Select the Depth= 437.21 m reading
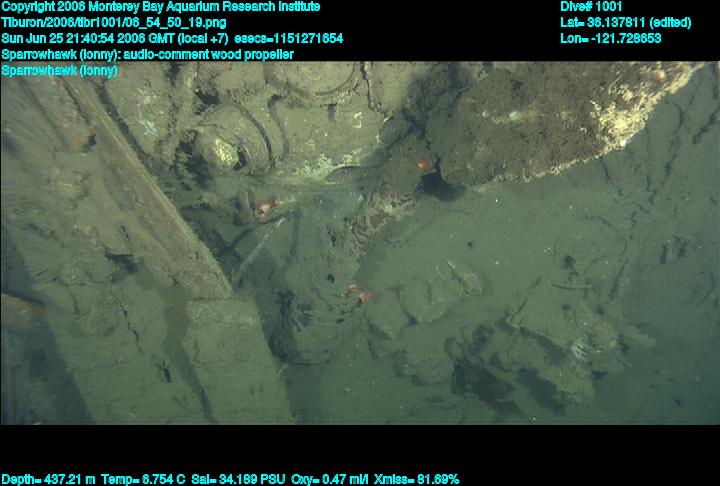The height and width of the screenshot is (486, 720). point(48,480)
